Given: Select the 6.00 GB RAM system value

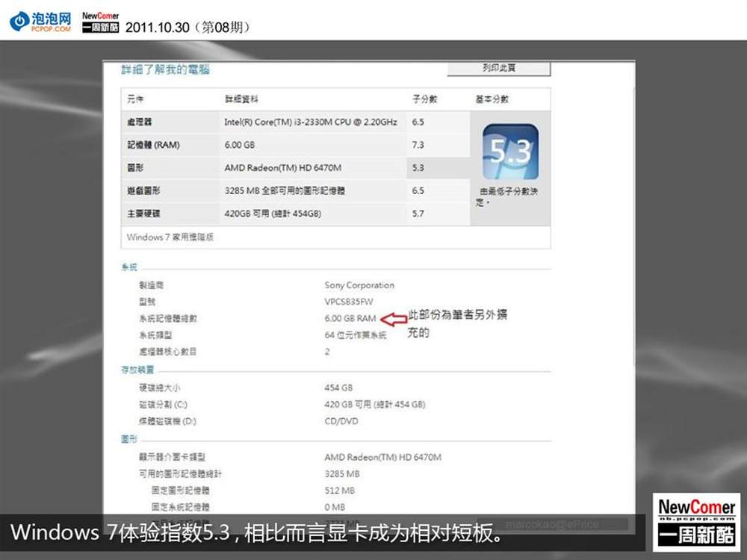Looking at the screenshot, I should (350, 319).
